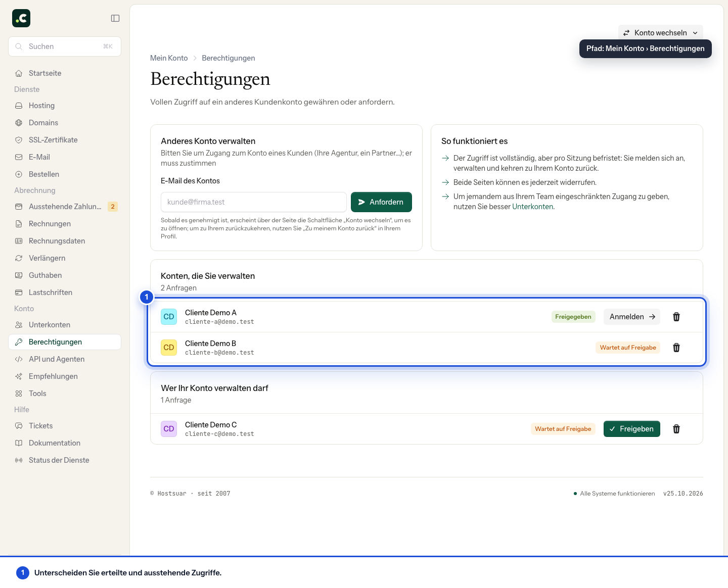The width and height of the screenshot is (728, 588).
Task: Click the Freigegeben status badge
Action: 573,317
